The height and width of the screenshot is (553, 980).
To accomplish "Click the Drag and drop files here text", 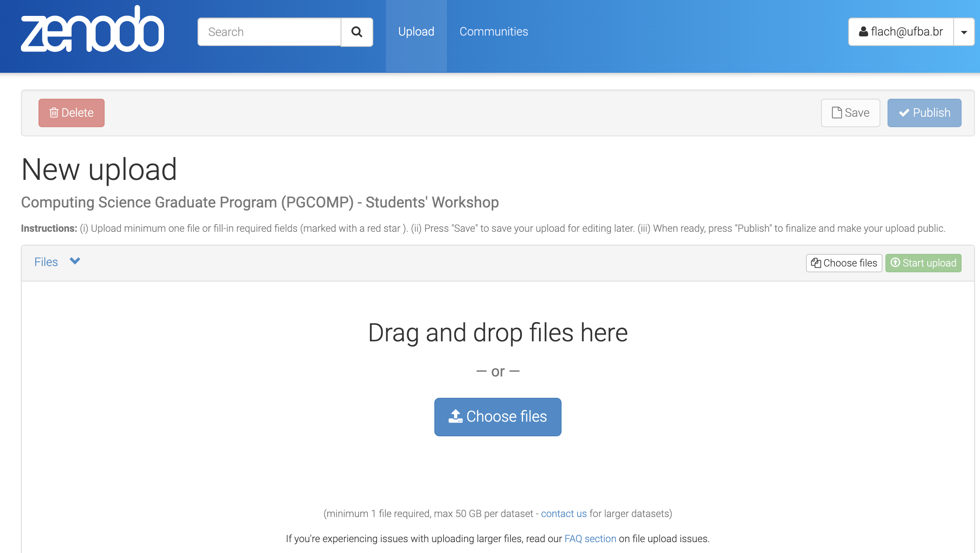I will click(498, 333).
